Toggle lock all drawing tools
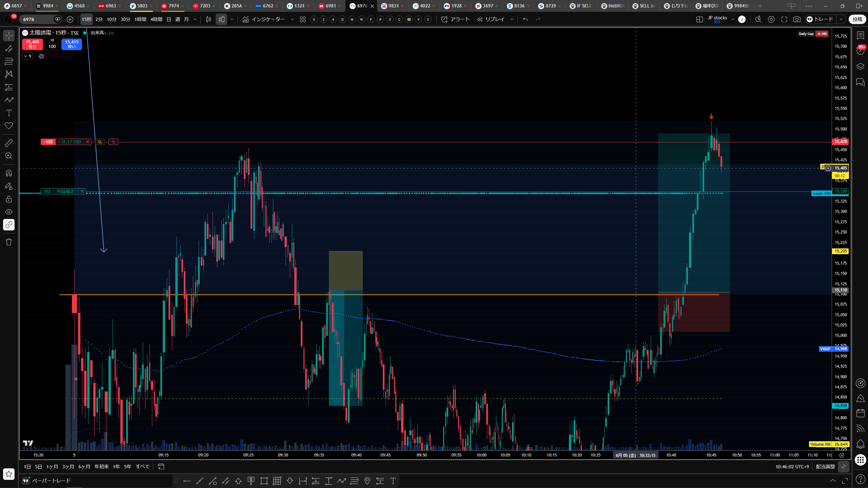This screenshot has height=488, width=868. click(9, 199)
